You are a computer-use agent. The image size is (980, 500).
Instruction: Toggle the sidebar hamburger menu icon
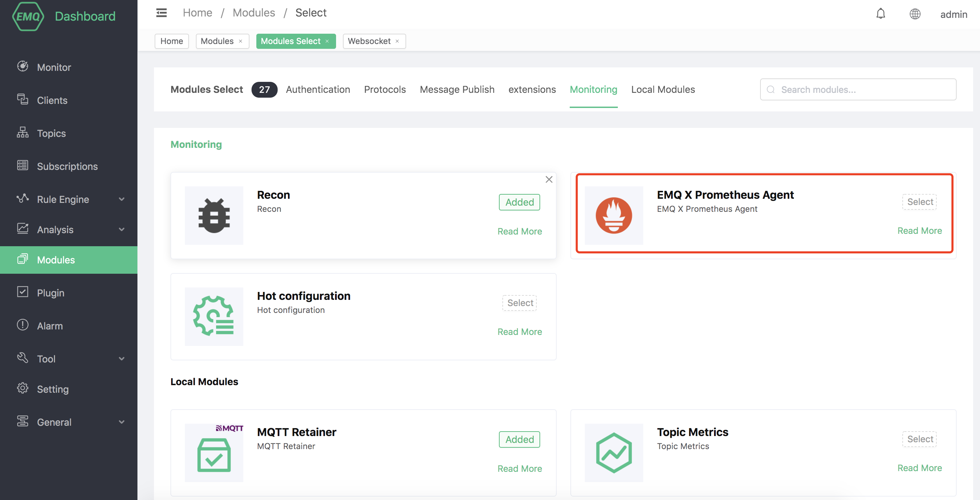click(x=161, y=13)
